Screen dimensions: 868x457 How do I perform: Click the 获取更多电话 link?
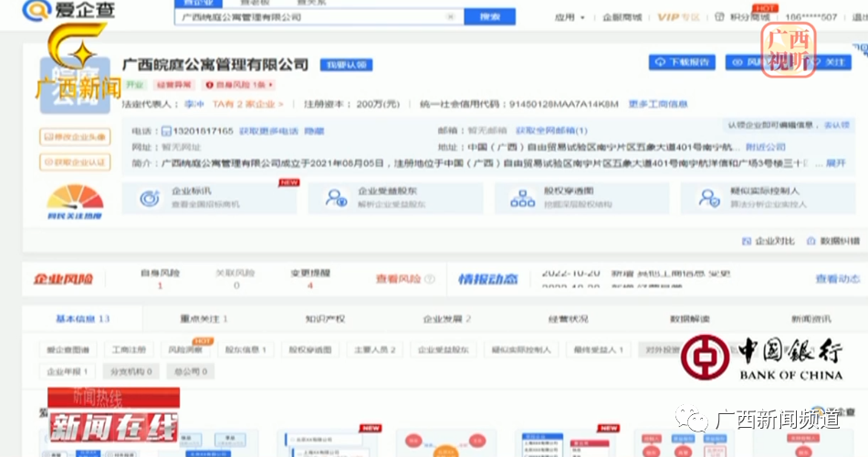coord(268,131)
